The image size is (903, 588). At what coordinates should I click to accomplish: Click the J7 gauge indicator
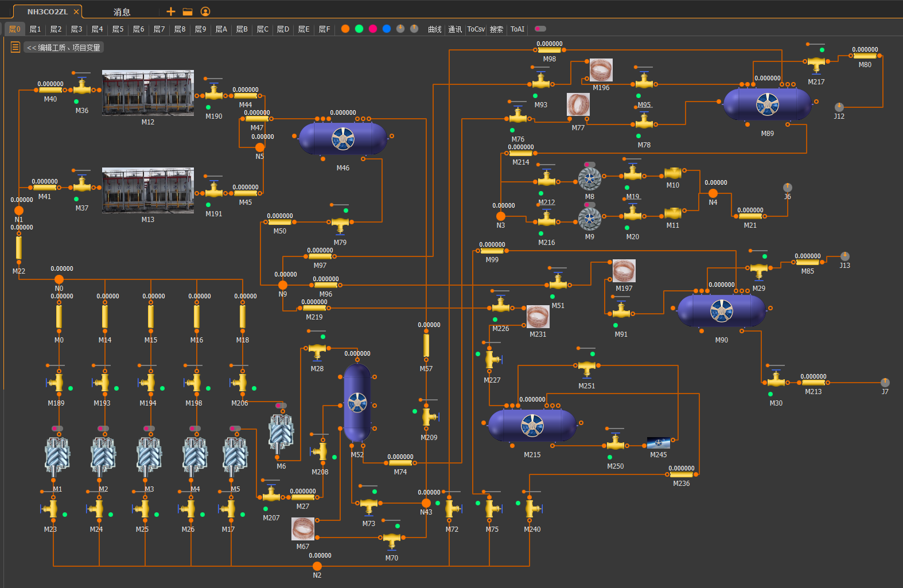point(885,383)
